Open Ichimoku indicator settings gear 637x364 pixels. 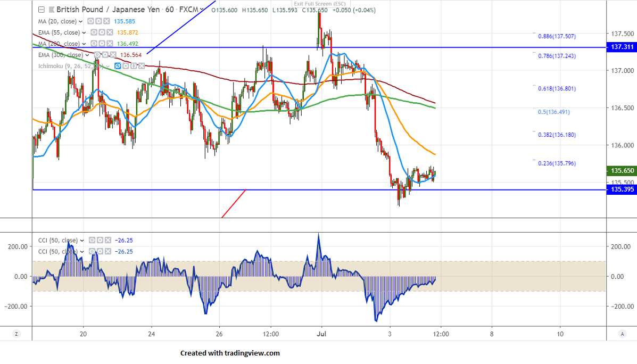tap(126, 66)
